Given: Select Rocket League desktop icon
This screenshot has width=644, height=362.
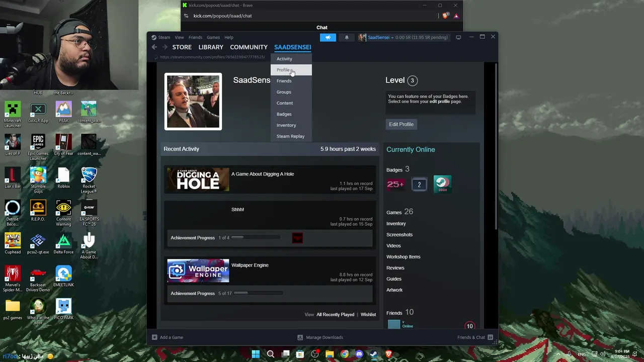Looking at the screenshot, I should pos(89,180).
